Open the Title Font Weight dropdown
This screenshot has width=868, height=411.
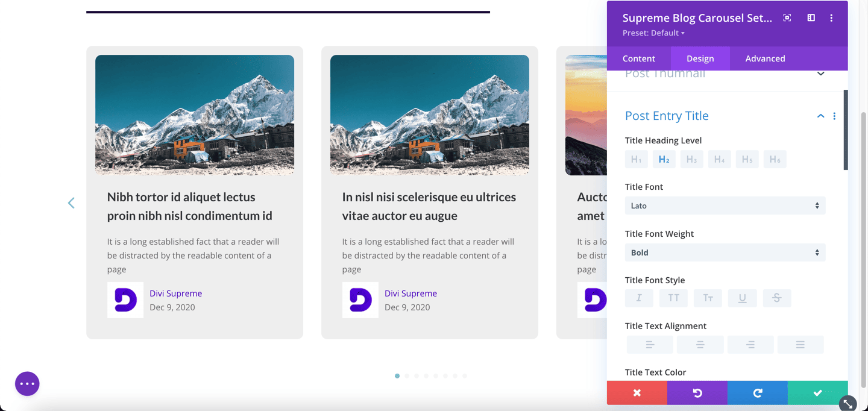[725, 252]
